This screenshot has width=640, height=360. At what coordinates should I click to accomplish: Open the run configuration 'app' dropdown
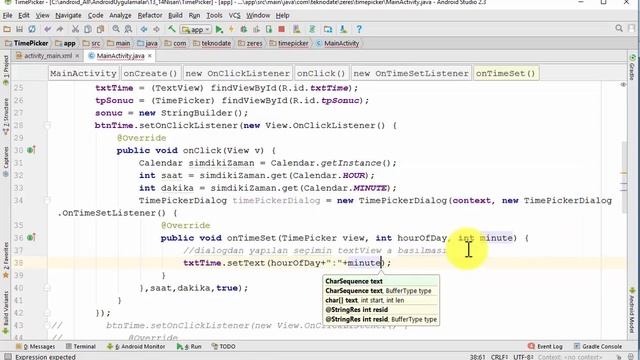196,29
